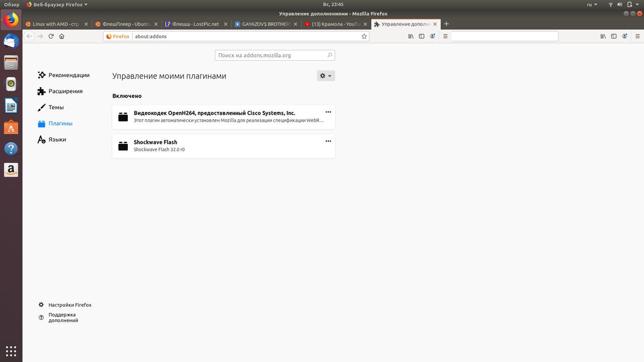Close the ФлешПлеер - Ubuntu tab
This screenshot has height=362, width=644.
pos(156,24)
